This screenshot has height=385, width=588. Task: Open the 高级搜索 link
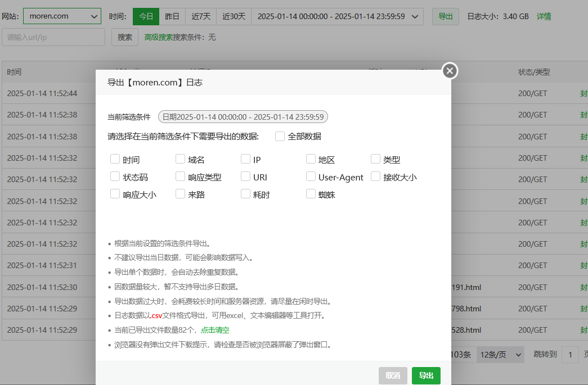tap(159, 37)
